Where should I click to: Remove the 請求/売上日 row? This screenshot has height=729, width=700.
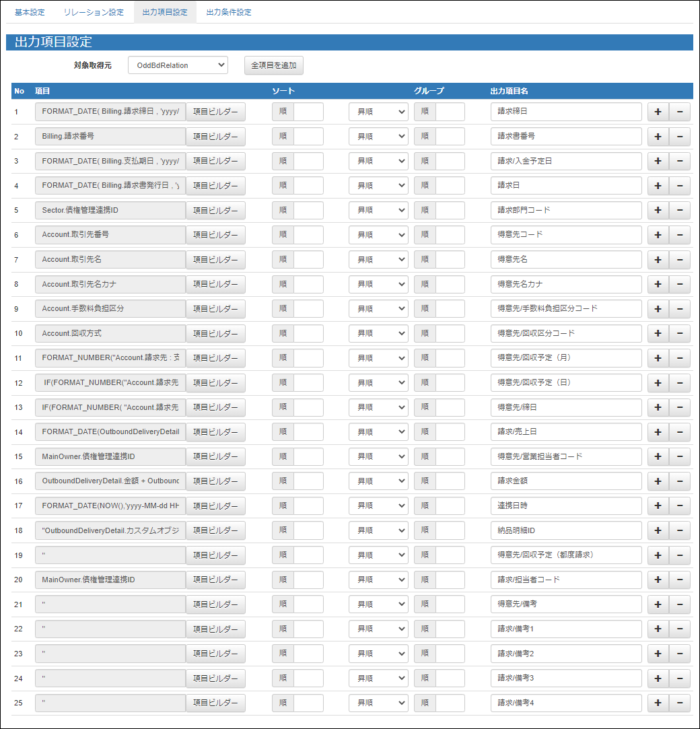pyautogui.click(x=679, y=431)
